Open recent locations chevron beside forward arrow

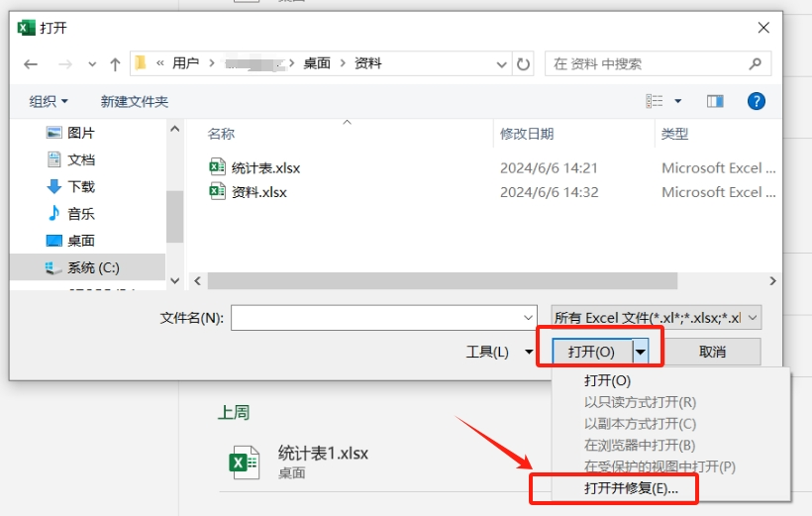(x=92, y=64)
